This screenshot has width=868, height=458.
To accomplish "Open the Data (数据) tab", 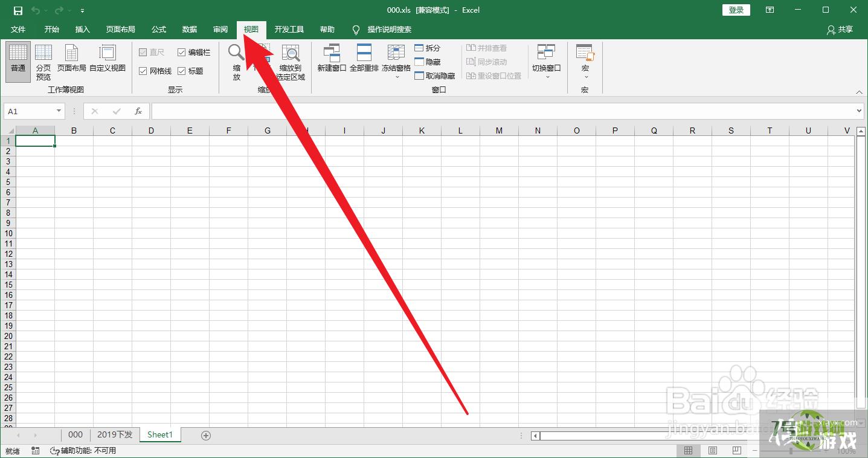I will click(x=190, y=30).
